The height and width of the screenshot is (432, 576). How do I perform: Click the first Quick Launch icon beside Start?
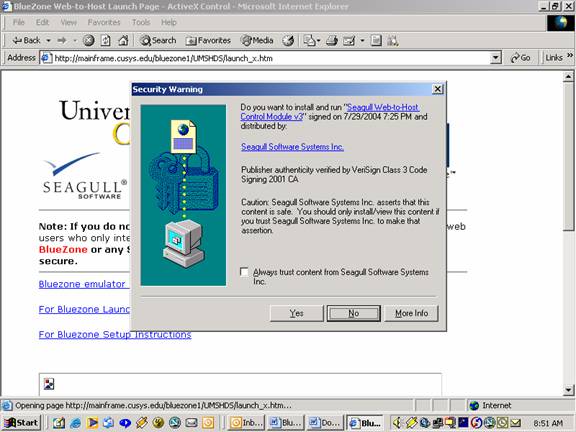58,423
